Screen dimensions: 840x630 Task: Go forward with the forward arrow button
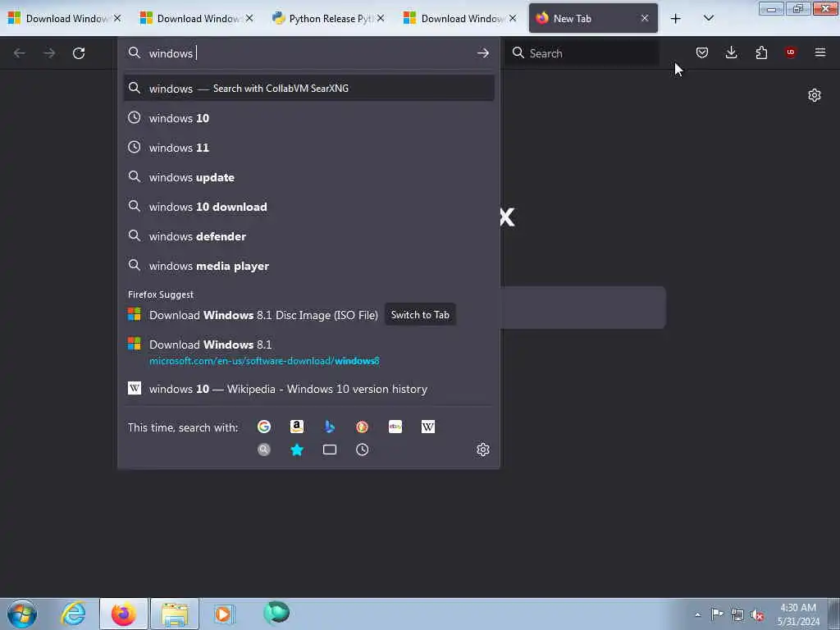coord(49,53)
